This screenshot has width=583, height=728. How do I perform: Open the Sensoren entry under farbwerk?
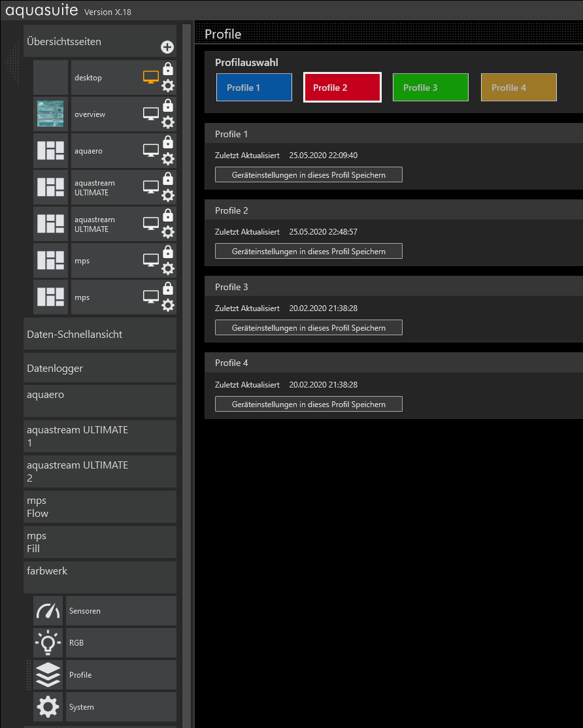(x=121, y=611)
